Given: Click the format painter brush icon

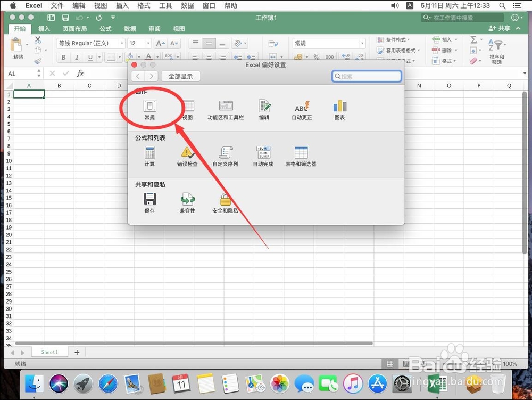Looking at the screenshot, I should (x=38, y=61).
